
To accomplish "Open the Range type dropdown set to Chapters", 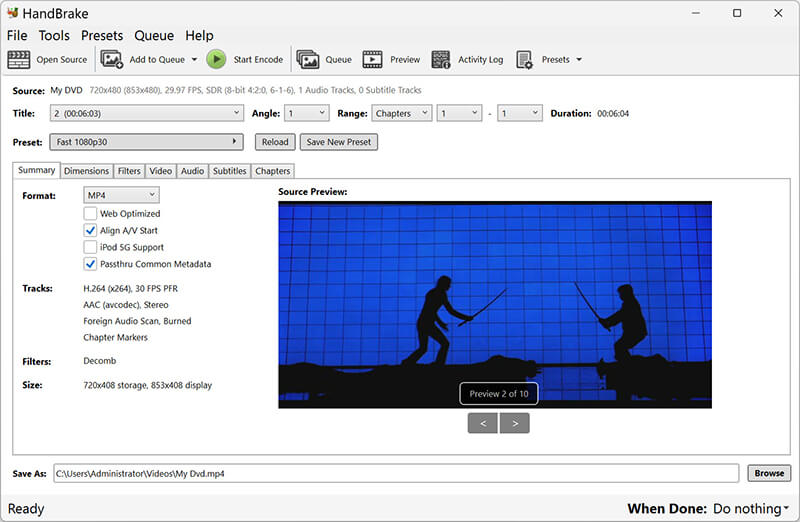I will point(402,113).
